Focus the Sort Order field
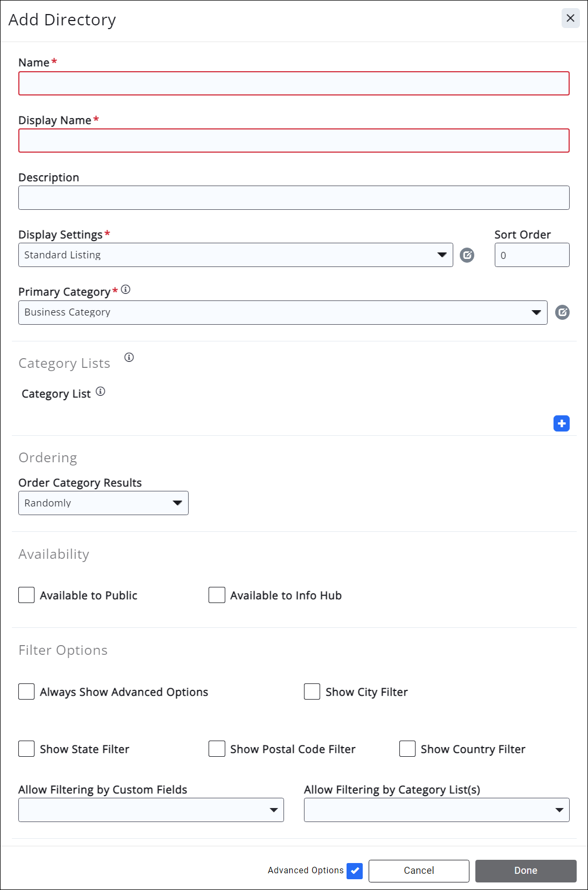588x890 pixels. click(x=532, y=255)
